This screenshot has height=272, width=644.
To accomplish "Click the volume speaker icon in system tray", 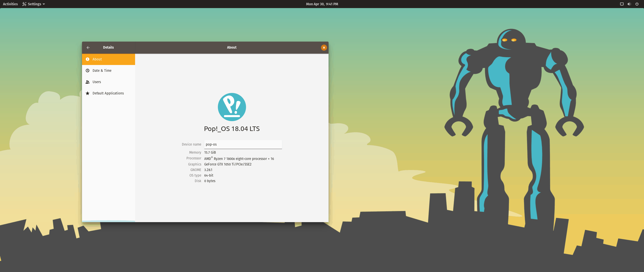I will [629, 4].
